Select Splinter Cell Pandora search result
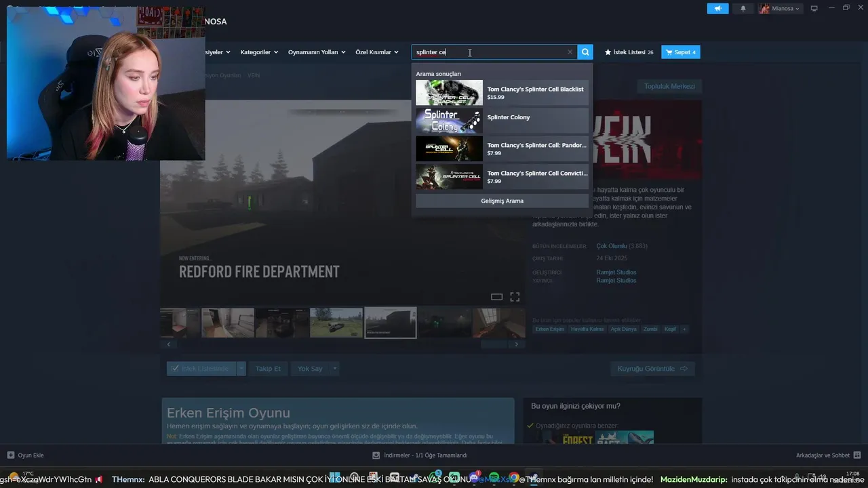 coord(502,148)
